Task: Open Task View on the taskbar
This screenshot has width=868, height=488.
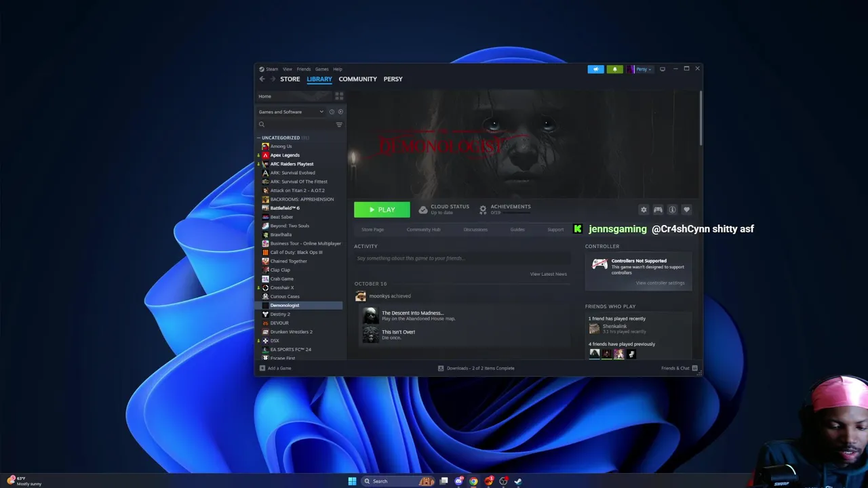Action: (443, 481)
